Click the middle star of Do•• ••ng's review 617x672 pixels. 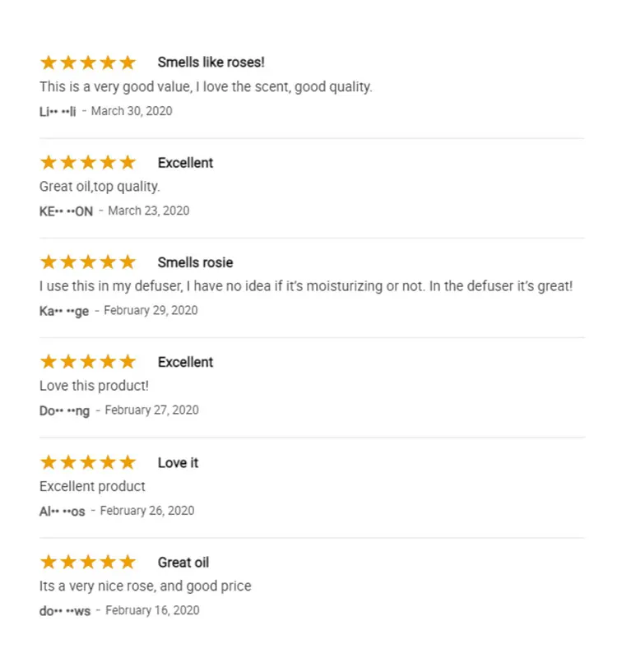88,362
